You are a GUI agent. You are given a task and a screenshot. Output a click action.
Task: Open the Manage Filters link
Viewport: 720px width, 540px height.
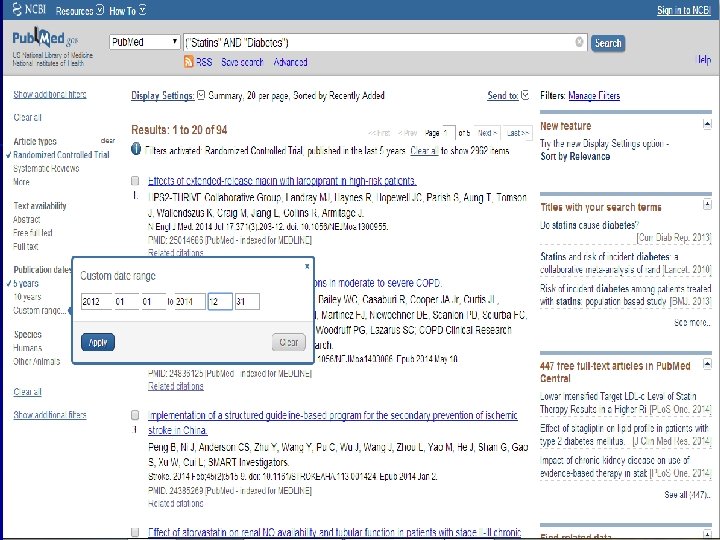click(594, 96)
